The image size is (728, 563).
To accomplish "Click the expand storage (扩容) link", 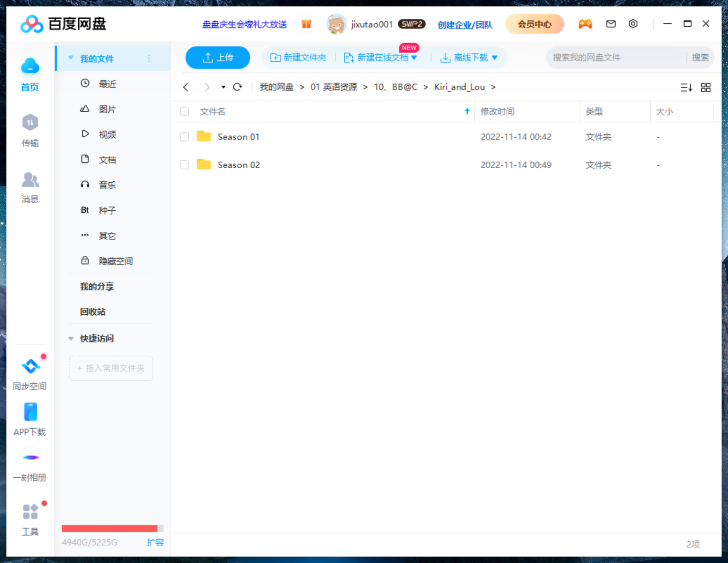I will 155,542.
